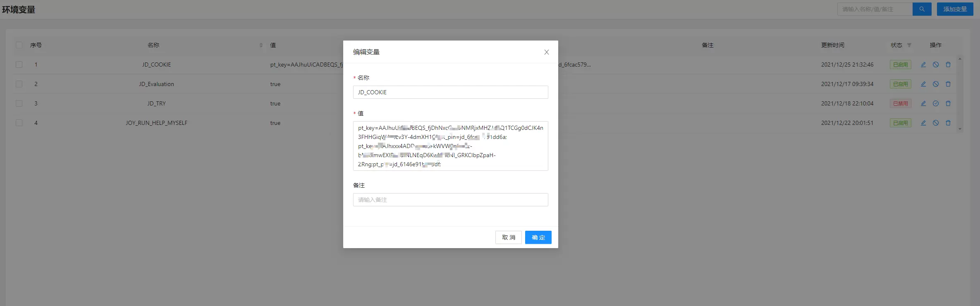Image resolution: width=980 pixels, height=306 pixels.
Task: Click the 已启用 tag of JD_Evaluation
Action: point(901,84)
